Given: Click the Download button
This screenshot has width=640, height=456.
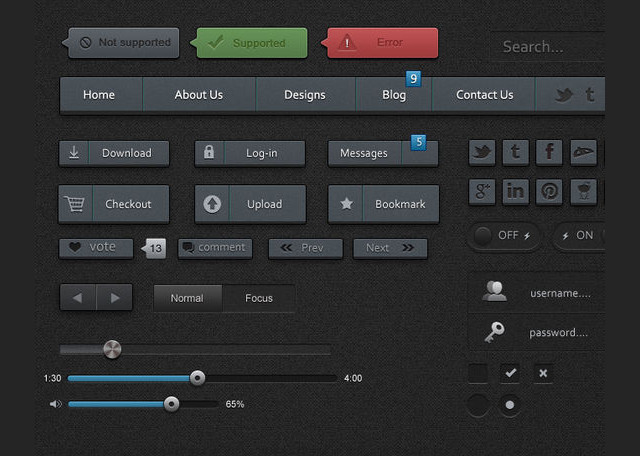Looking at the screenshot, I should click(x=114, y=153).
